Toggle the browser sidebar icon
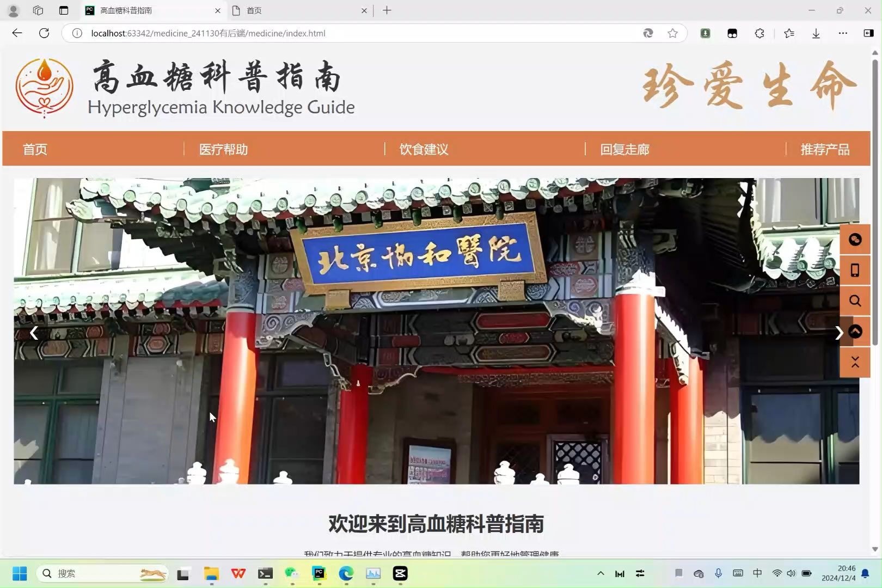Viewport: 882px width, 588px height. (x=868, y=33)
